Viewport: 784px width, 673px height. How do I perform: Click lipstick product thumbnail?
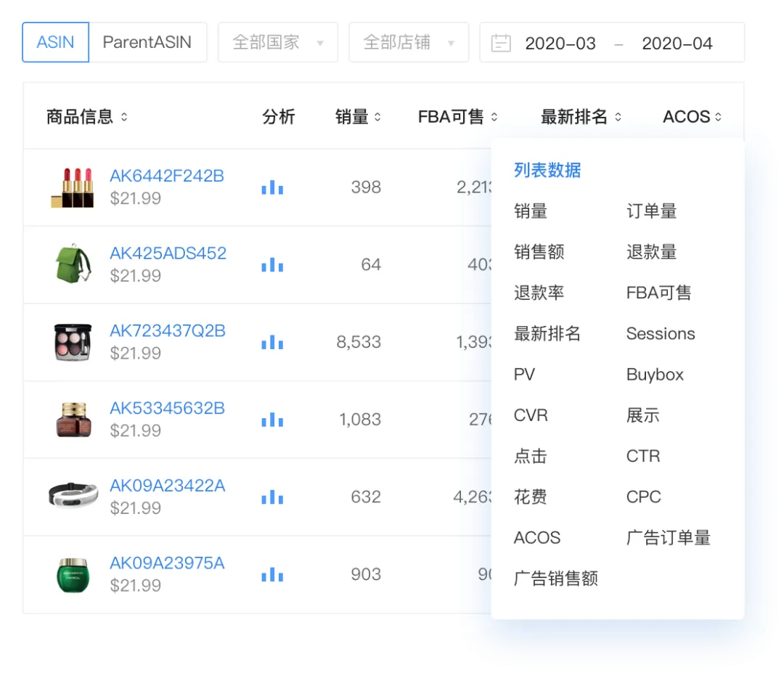[73, 187]
